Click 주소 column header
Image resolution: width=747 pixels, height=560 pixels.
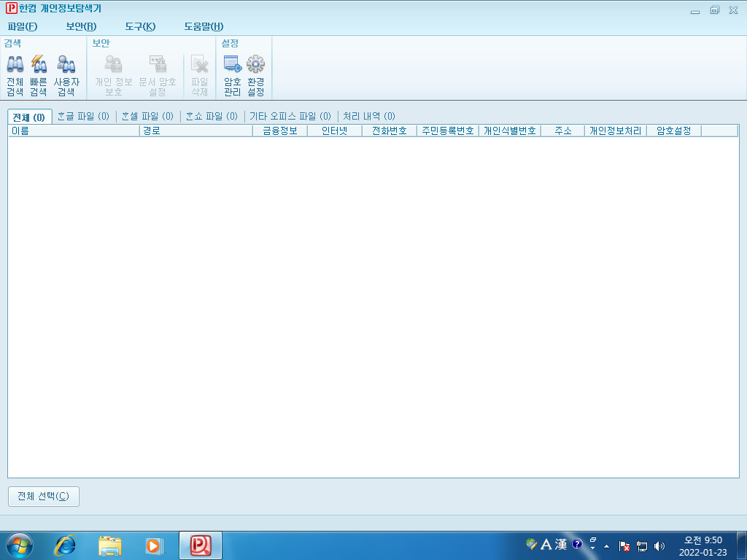click(x=562, y=131)
